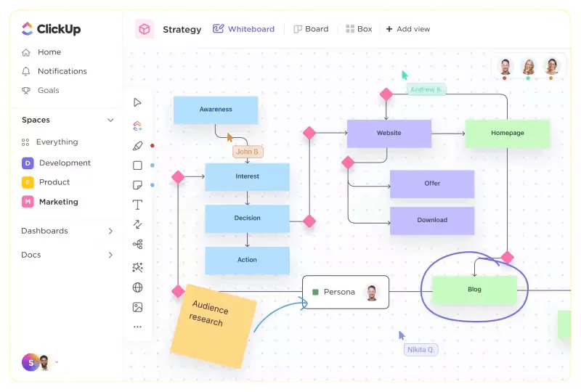Switch to the Whiteboard view tab

tap(243, 29)
